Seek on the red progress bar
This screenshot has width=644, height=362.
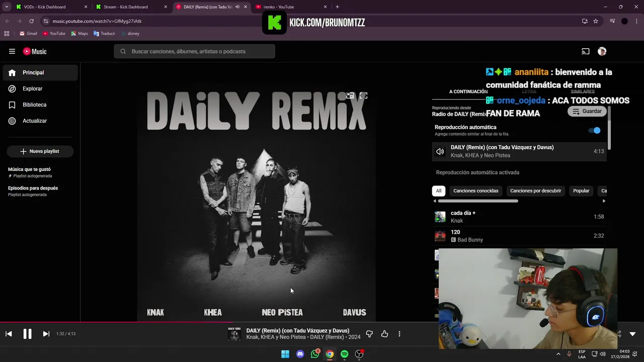[116, 322]
